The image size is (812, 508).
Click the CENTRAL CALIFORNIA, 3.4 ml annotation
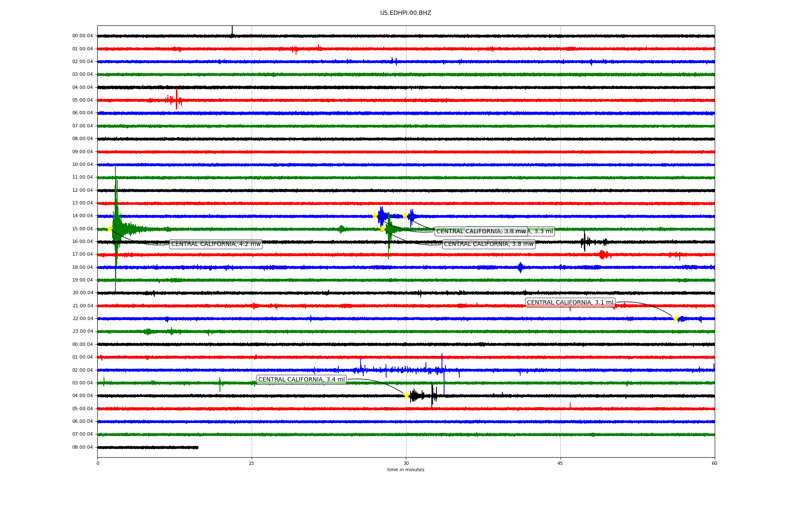click(301, 380)
